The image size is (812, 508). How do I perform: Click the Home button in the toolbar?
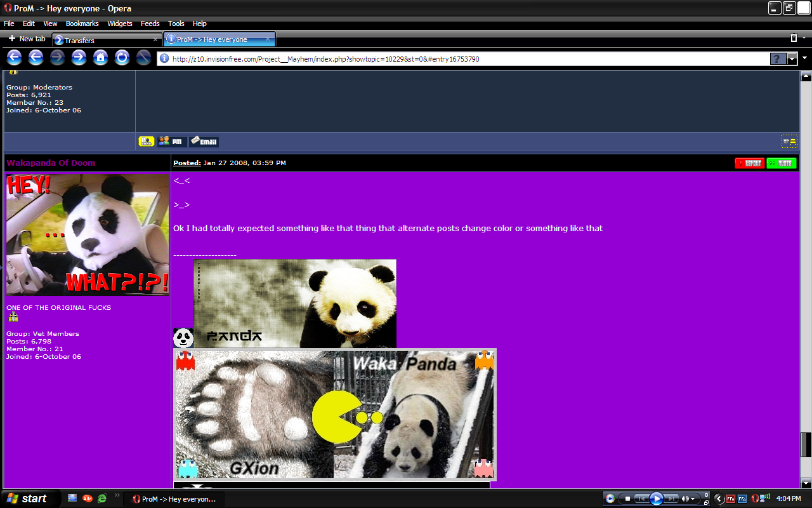point(100,58)
